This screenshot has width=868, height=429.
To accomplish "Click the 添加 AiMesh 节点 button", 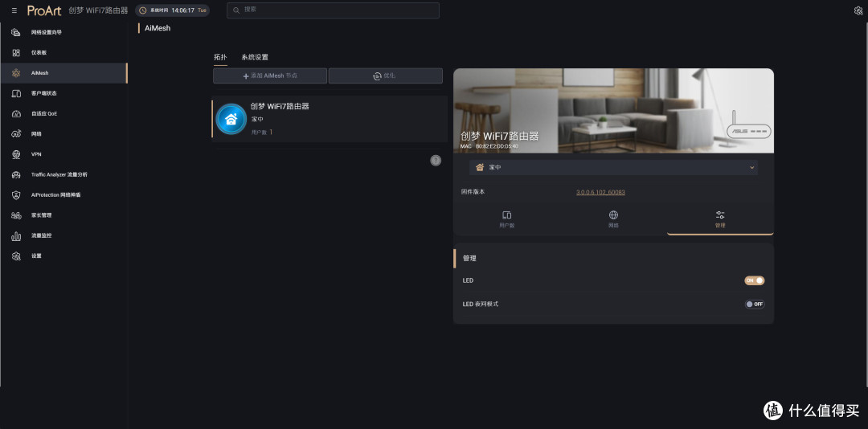I will [269, 76].
